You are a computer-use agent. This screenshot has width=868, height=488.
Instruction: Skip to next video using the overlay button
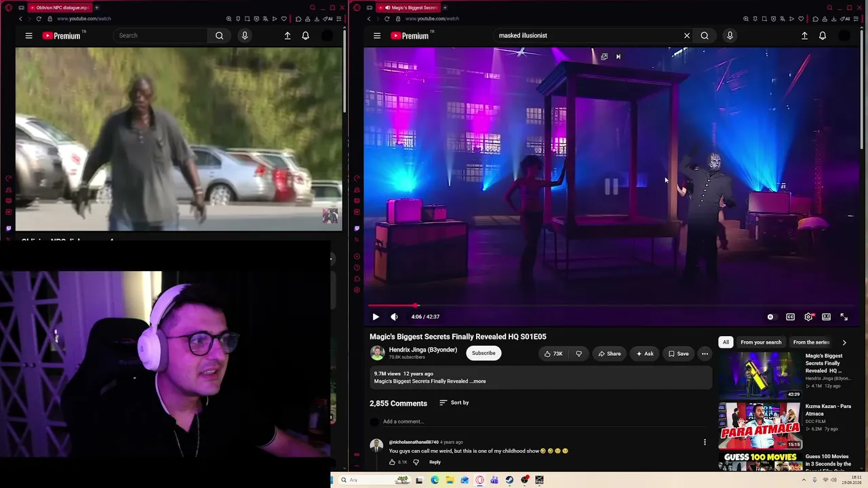click(618, 57)
